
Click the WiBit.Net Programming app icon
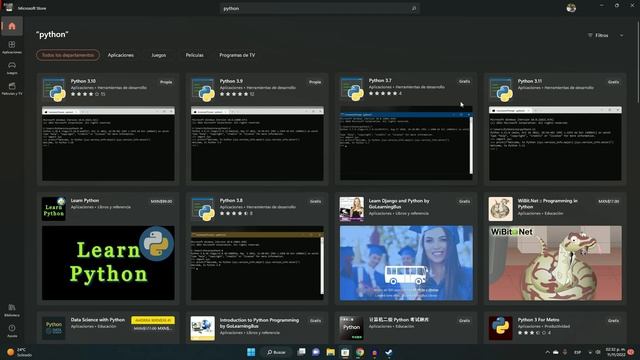501,209
